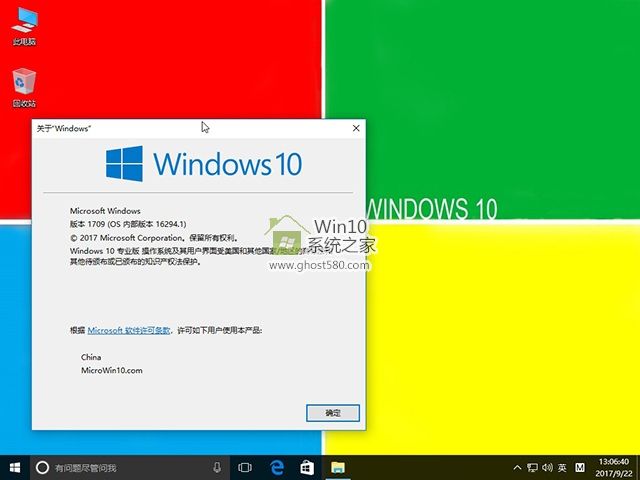The width and height of the screenshot is (640, 480).
Task: Open the network status tray icon
Action: [532, 467]
